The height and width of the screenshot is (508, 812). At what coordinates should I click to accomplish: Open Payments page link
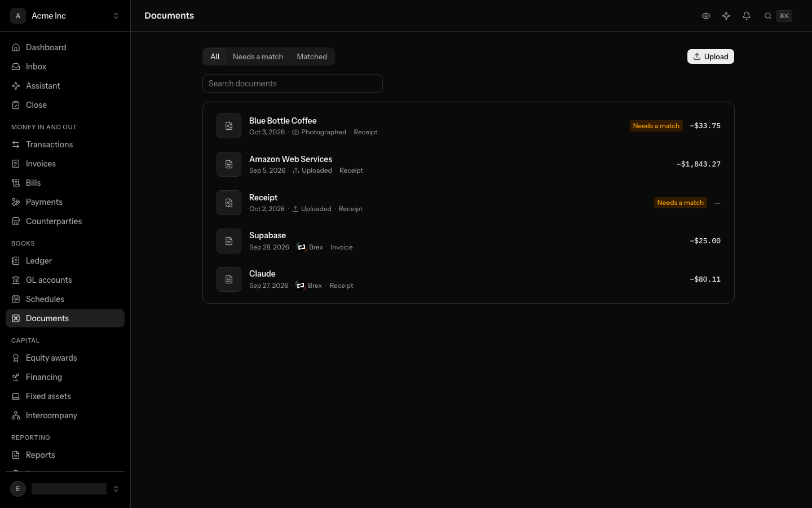click(65, 202)
